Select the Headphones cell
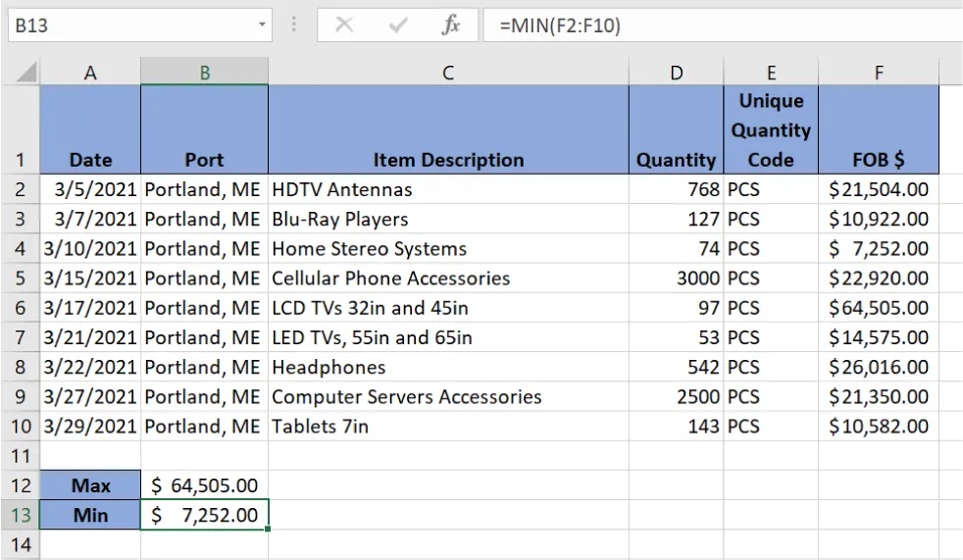Screen dimensions: 963x560 (447, 368)
